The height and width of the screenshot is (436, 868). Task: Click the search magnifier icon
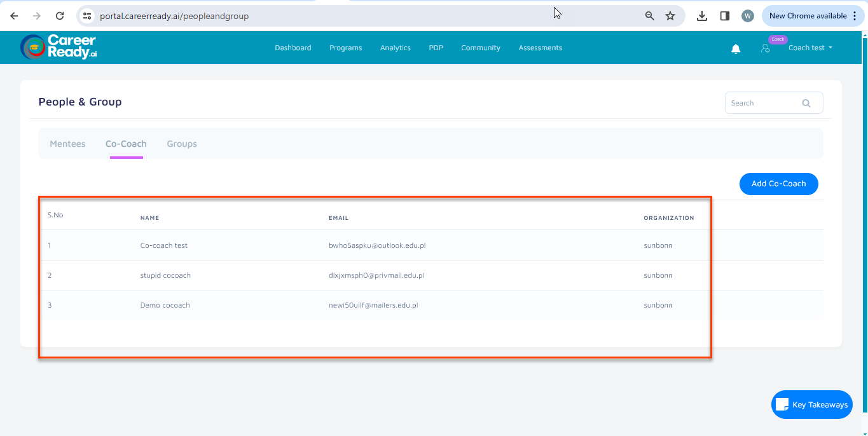[x=806, y=104]
